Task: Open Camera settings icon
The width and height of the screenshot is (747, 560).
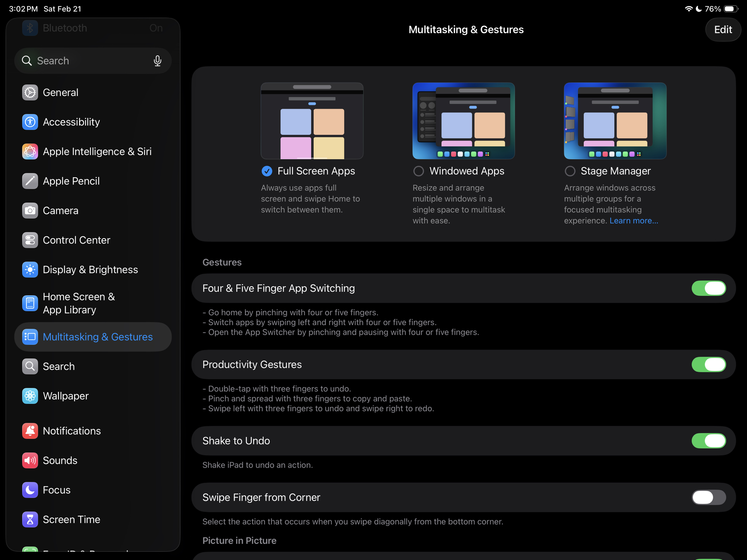Action: click(x=30, y=210)
